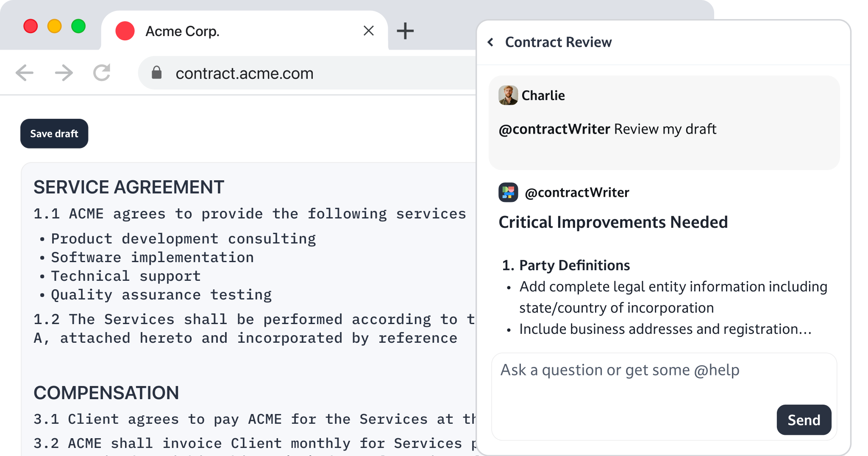Focus the Ask a question input field
Viewport: 868px width, 456px height.
coord(636,378)
